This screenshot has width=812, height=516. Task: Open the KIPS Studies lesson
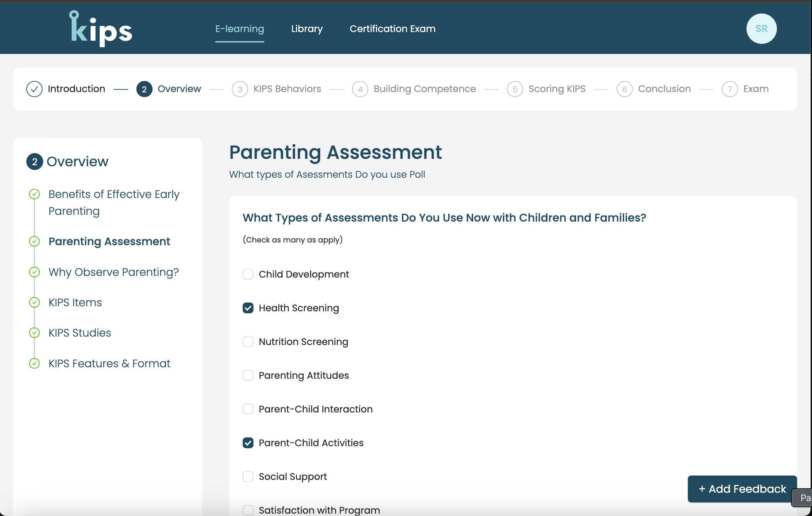pyautogui.click(x=80, y=333)
